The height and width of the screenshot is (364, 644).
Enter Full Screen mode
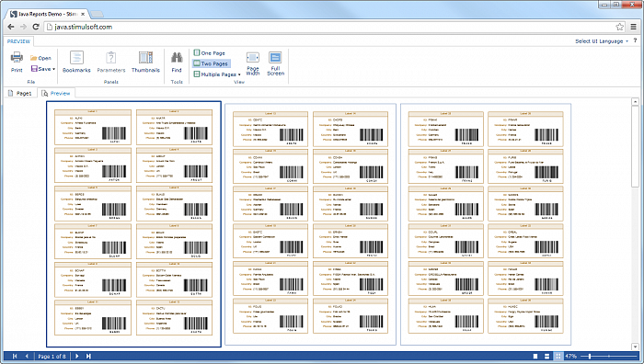[x=275, y=63]
